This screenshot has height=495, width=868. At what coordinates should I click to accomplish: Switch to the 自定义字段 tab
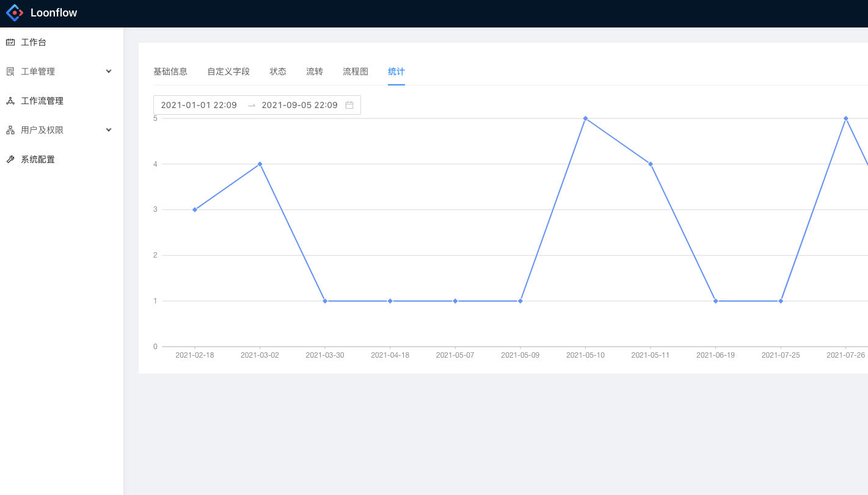click(x=228, y=71)
